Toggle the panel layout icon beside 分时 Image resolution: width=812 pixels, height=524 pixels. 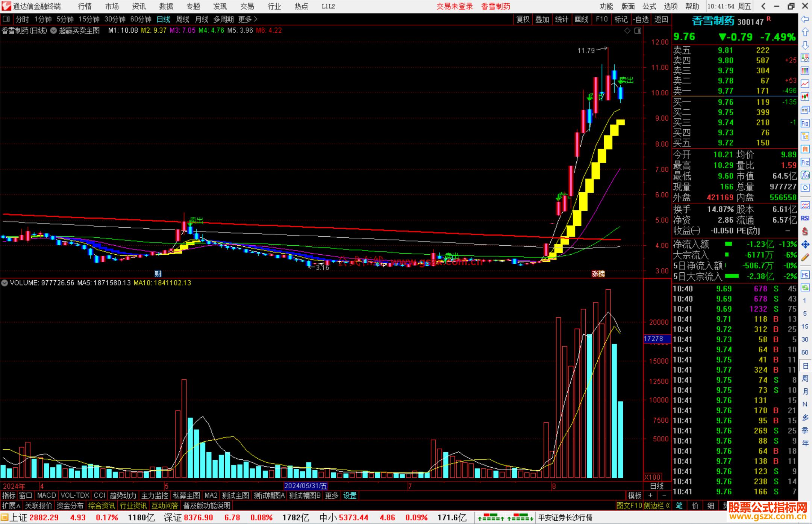6,19
